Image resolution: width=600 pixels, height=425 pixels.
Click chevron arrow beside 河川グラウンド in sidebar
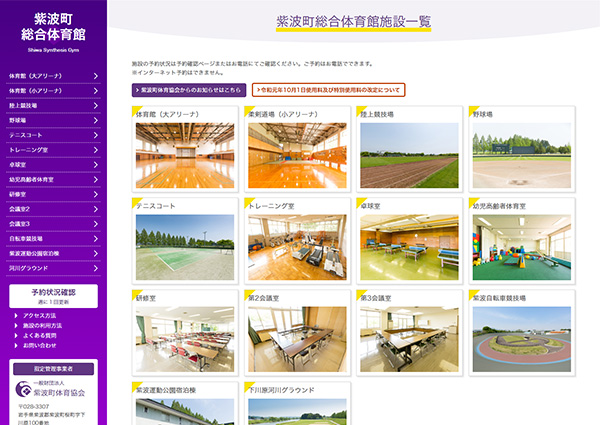(96, 269)
